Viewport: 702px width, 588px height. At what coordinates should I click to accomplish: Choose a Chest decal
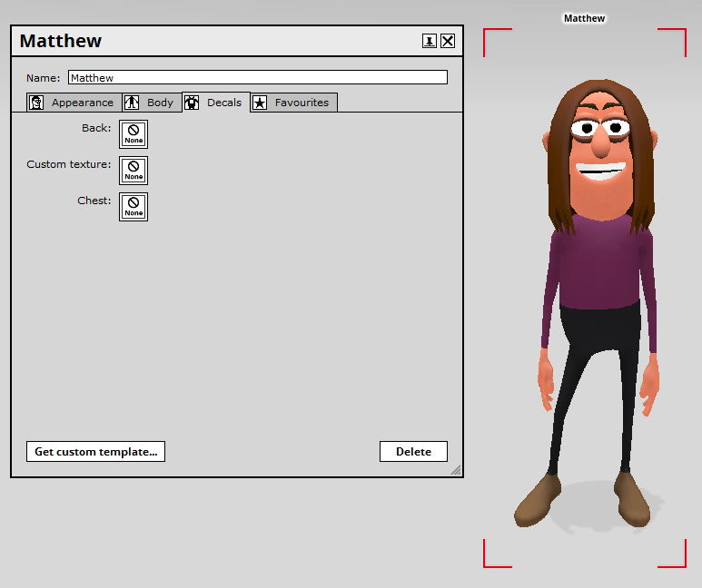tap(133, 207)
